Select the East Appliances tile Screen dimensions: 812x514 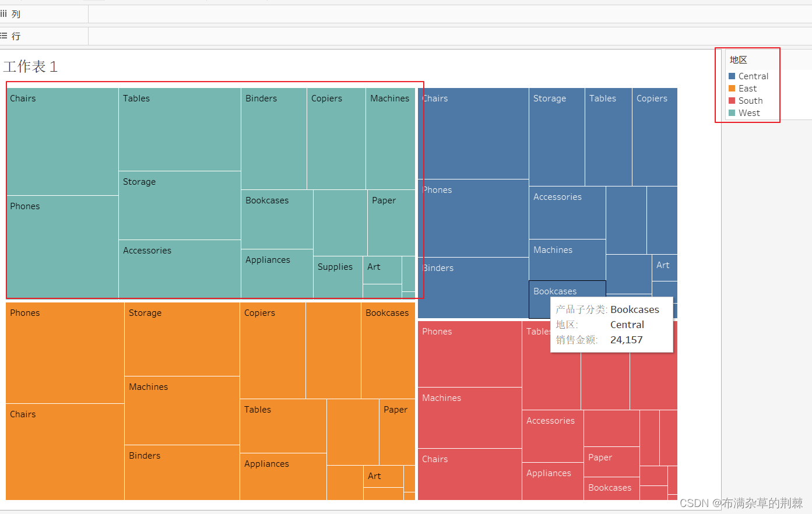(283, 477)
